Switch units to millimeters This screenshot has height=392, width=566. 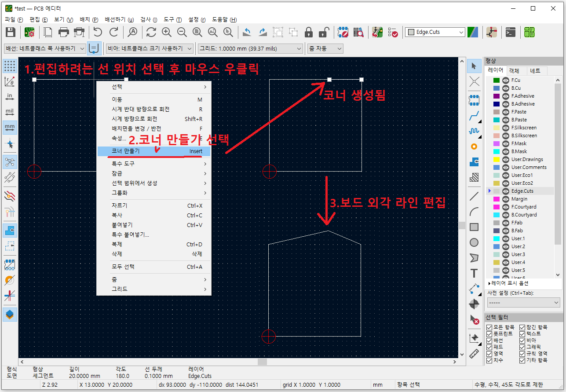point(10,127)
